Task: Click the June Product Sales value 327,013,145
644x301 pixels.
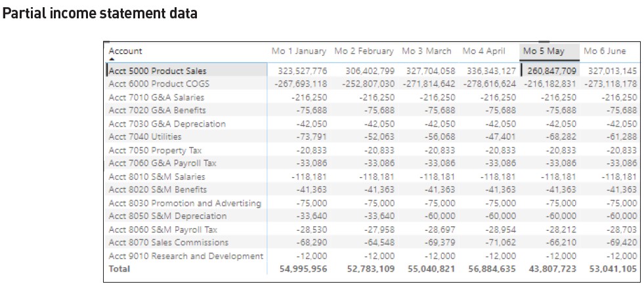Action: click(x=612, y=71)
